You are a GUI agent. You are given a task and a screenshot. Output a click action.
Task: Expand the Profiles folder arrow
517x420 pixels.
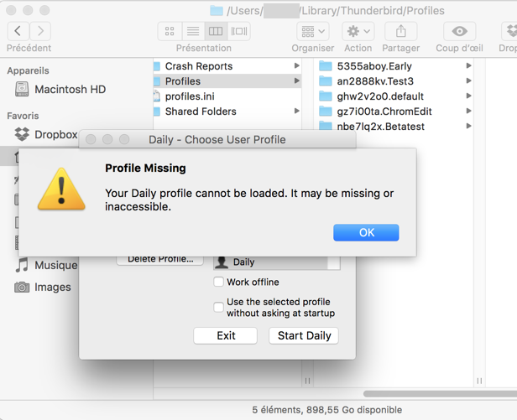pos(297,80)
